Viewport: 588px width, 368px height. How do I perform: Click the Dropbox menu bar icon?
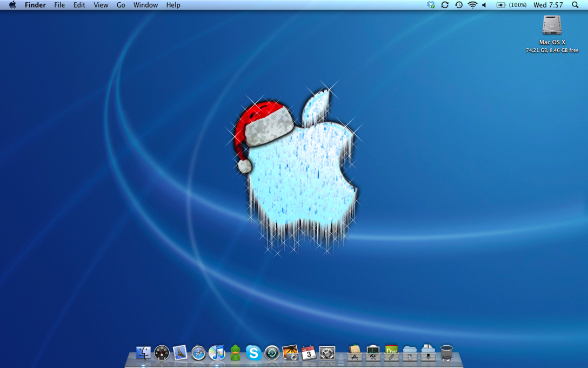tap(431, 5)
